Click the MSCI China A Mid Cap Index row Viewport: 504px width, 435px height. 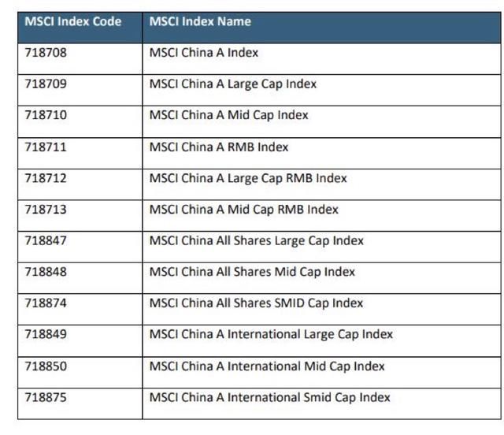click(x=228, y=115)
